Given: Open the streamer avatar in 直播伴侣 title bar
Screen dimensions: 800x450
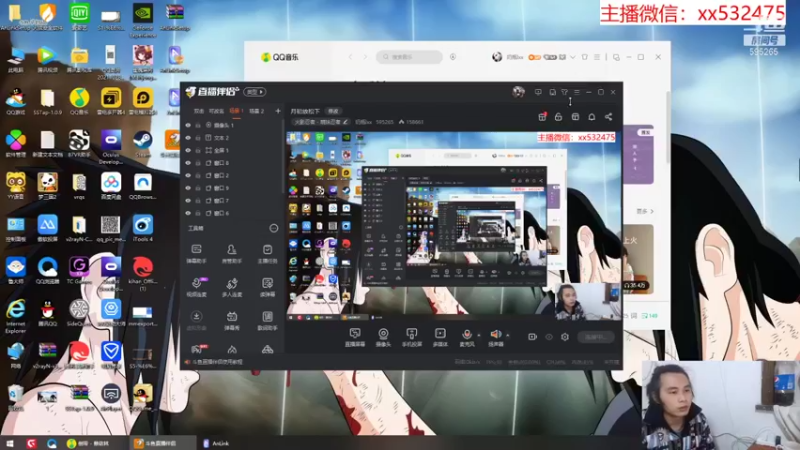Looking at the screenshot, I should (x=518, y=92).
